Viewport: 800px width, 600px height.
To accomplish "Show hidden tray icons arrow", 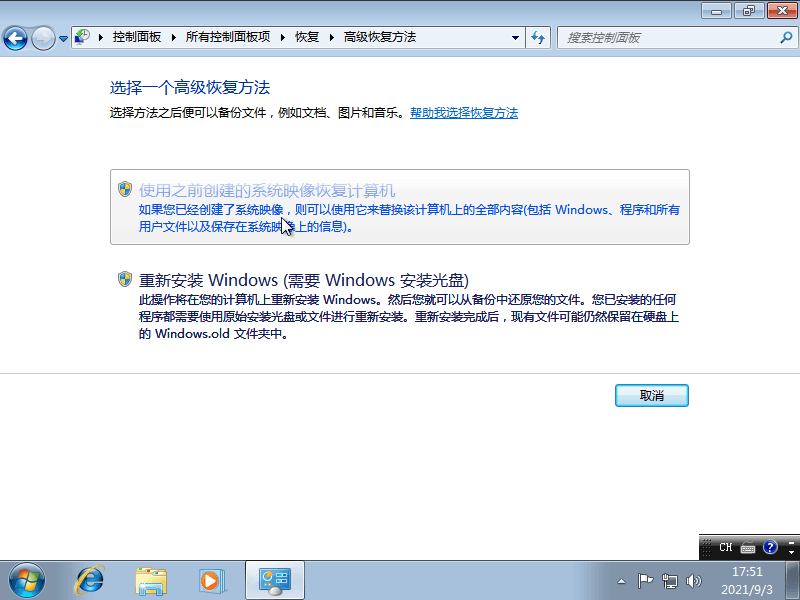I will 621,580.
